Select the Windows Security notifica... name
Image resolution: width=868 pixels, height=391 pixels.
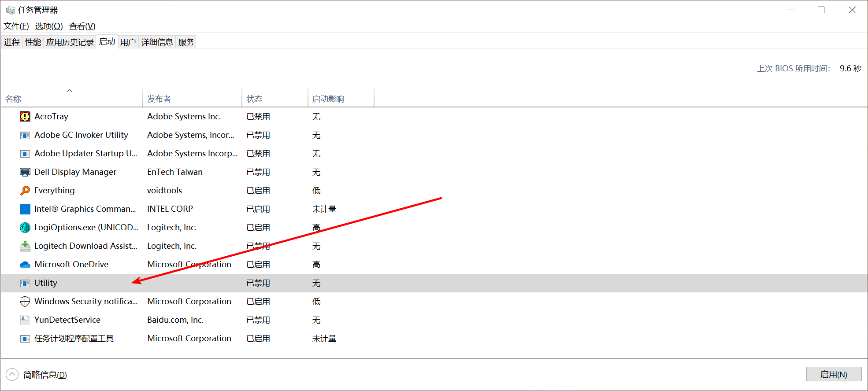[x=86, y=301]
